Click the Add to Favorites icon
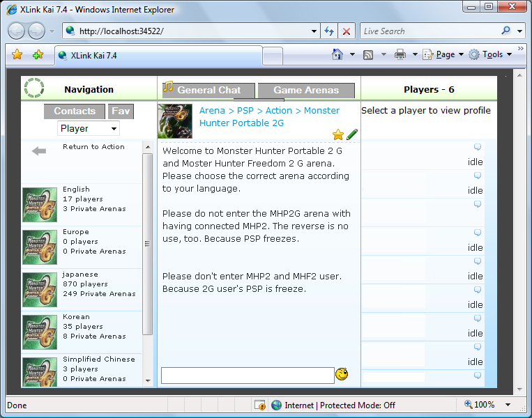Image resolution: width=532 pixels, height=418 pixels. [38, 54]
